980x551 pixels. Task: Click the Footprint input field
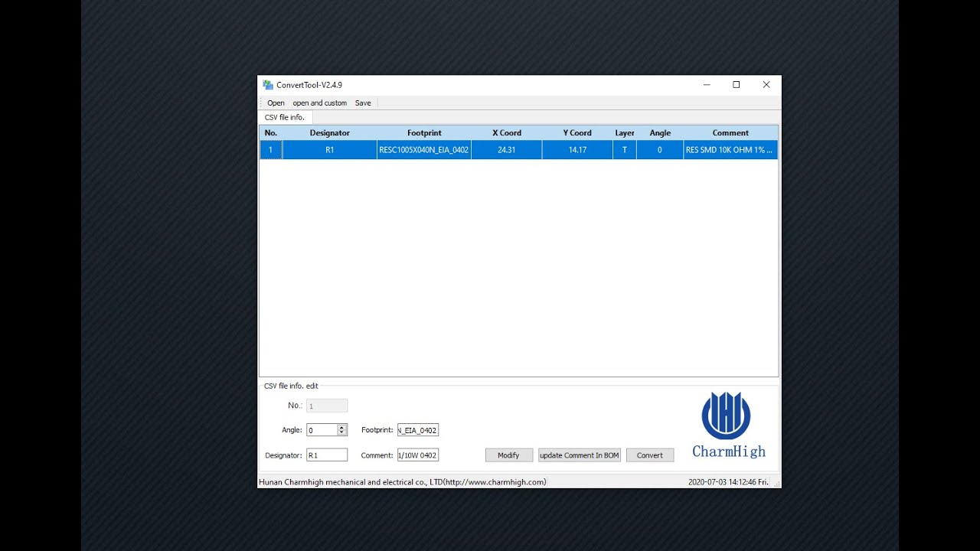point(418,430)
